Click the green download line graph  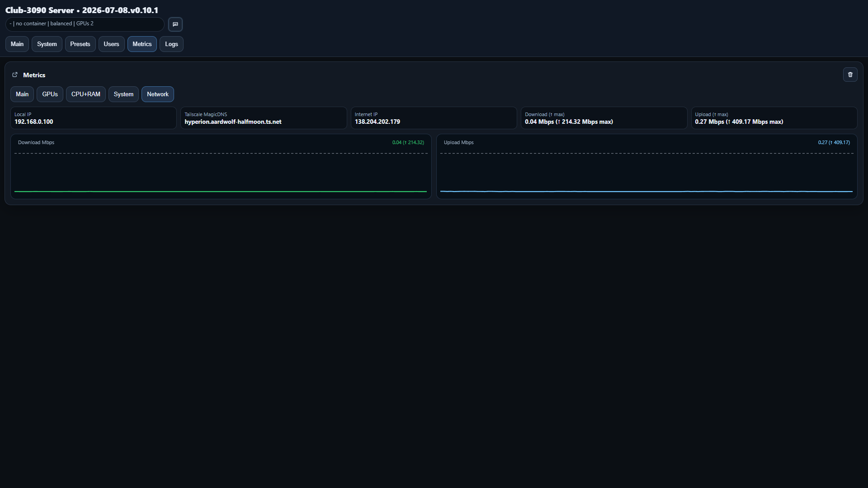221,192
